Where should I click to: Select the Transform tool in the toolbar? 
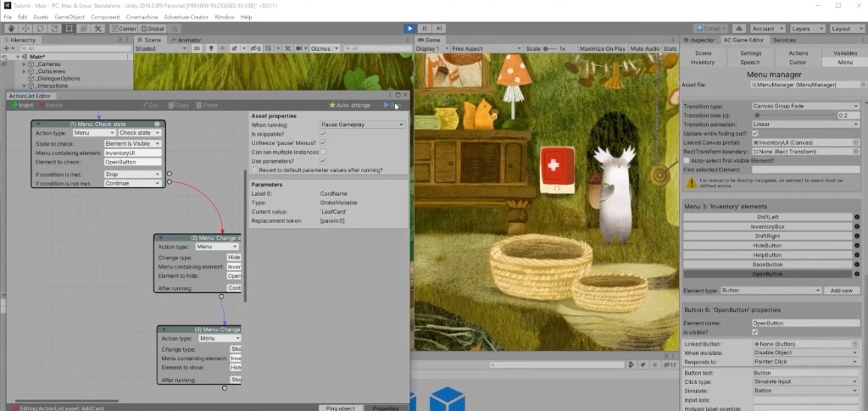(x=83, y=28)
